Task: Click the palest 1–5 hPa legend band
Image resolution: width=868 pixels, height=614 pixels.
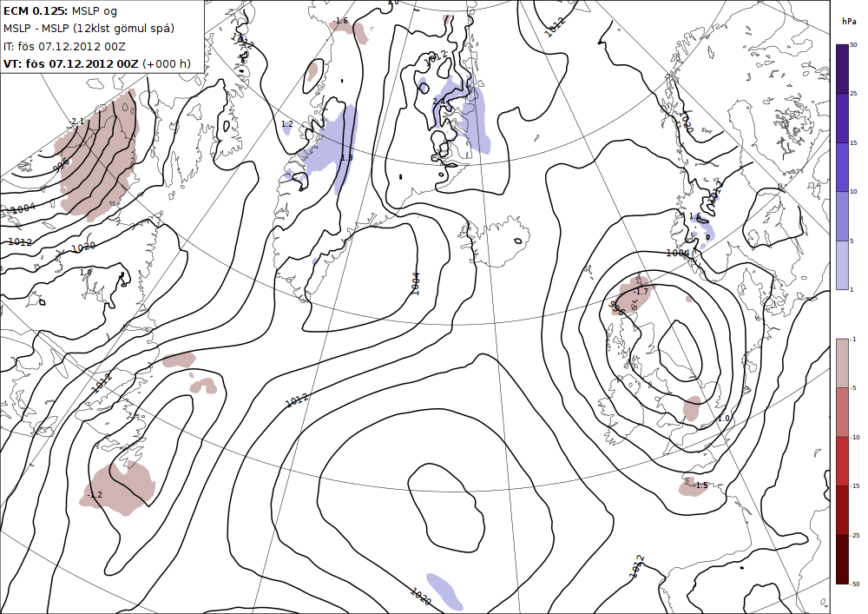Action: click(x=842, y=265)
